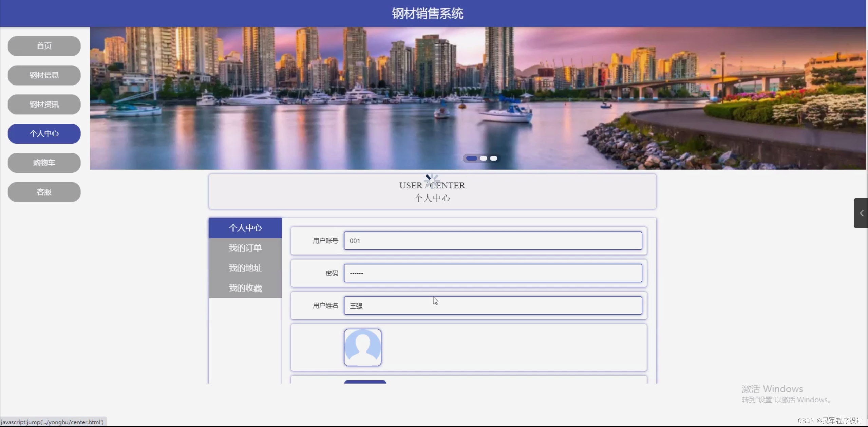Click the 用户姓名 name field
868x427 pixels.
point(493,305)
